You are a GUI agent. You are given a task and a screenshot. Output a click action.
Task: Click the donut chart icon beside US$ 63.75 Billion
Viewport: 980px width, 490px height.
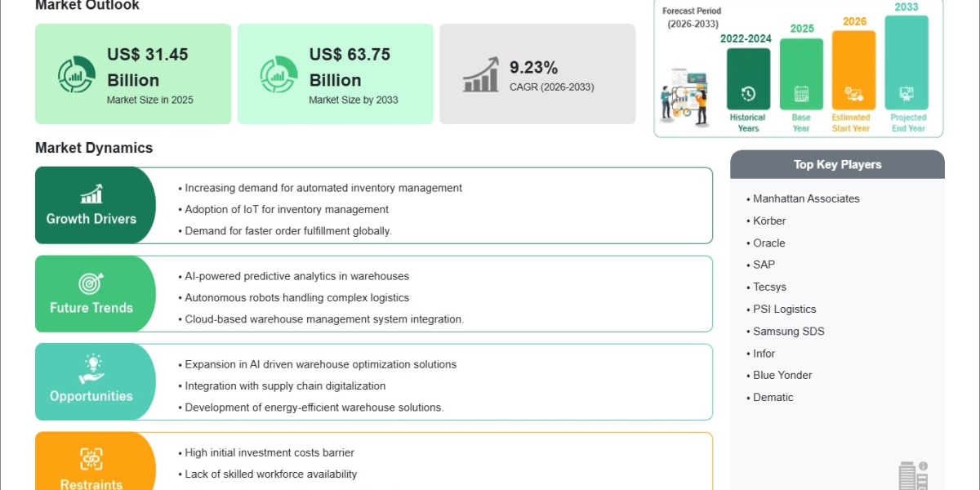(278, 74)
